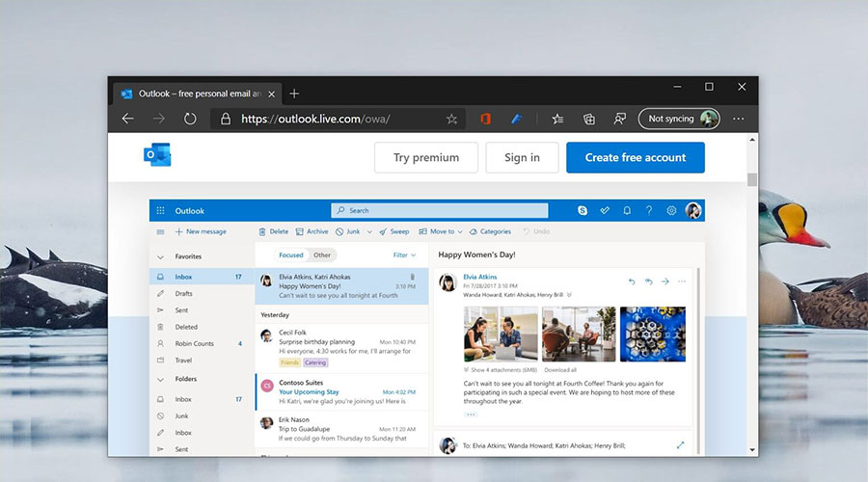The width and height of the screenshot is (868, 482).
Task: Open Help question mark icon
Action: point(649,210)
